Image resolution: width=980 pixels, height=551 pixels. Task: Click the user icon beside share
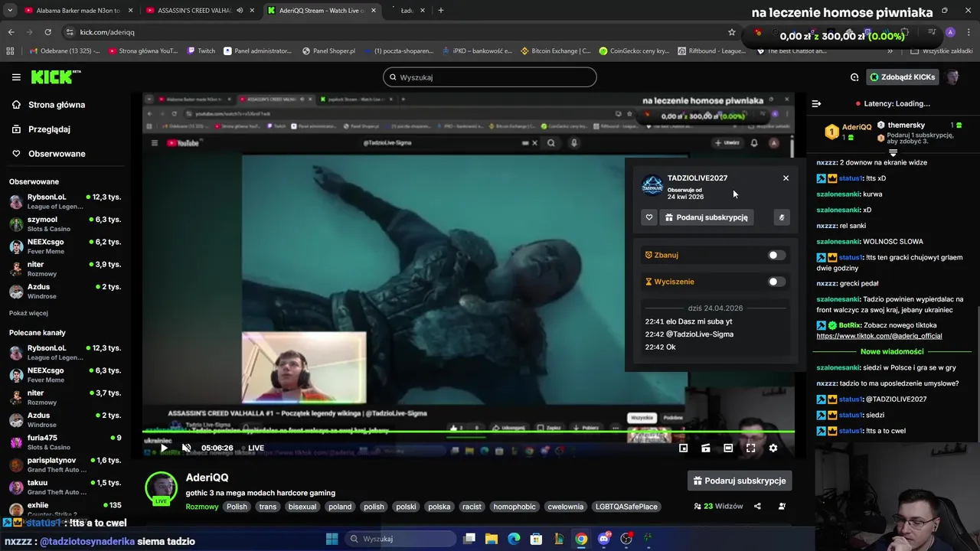click(x=782, y=506)
